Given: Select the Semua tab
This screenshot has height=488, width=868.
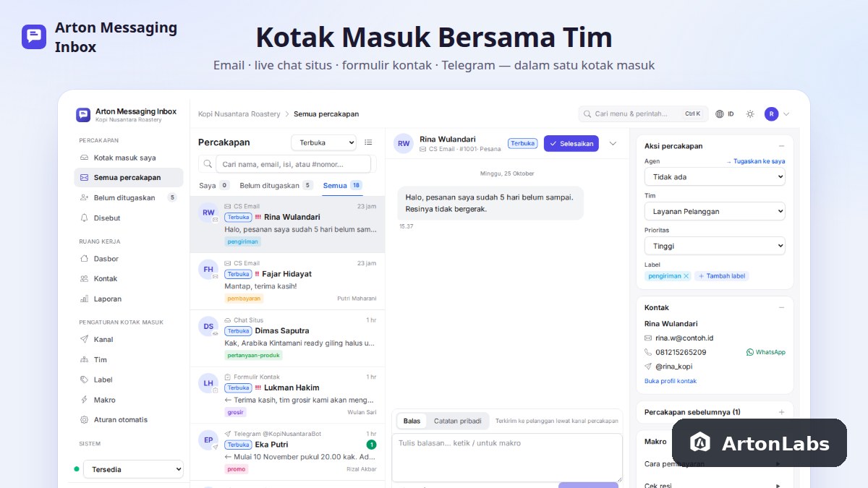Looking at the screenshot, I should 342,186.
